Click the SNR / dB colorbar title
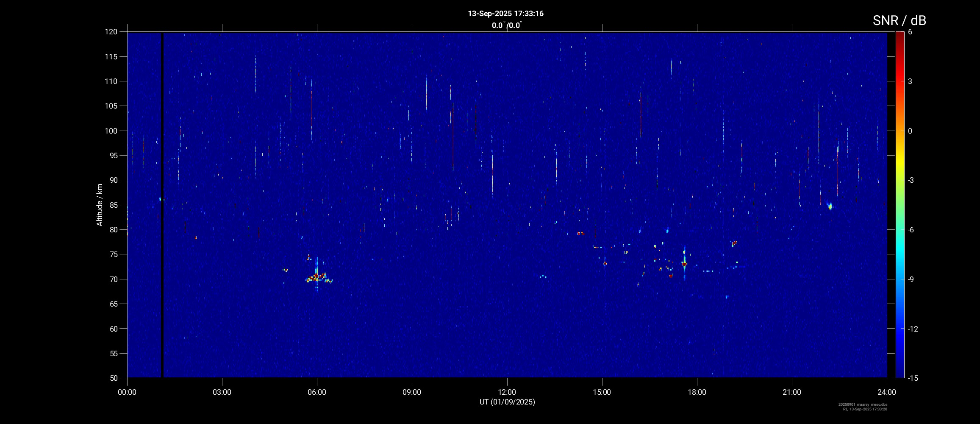The width and height of the screenshot is (980, 424). coord(899,20)
